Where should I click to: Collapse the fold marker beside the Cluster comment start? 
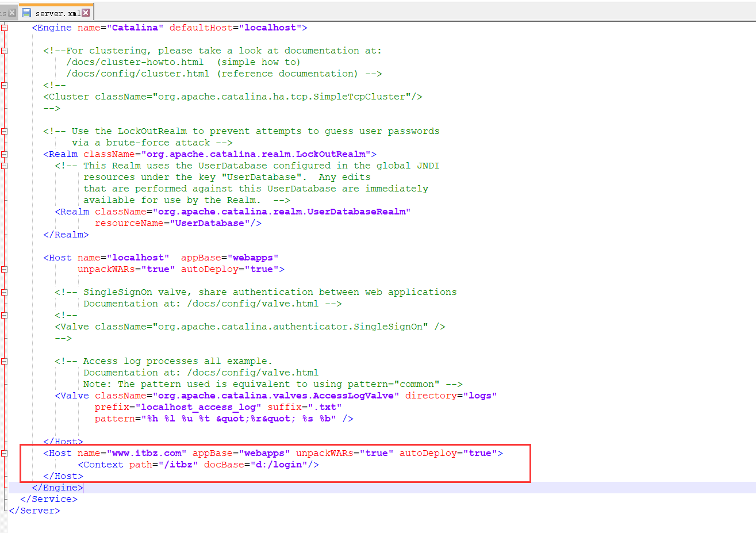[4, 85]
